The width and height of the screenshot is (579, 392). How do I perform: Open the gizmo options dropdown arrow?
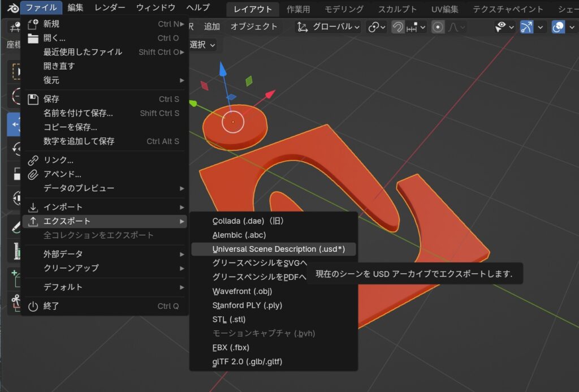pos(540,27)
